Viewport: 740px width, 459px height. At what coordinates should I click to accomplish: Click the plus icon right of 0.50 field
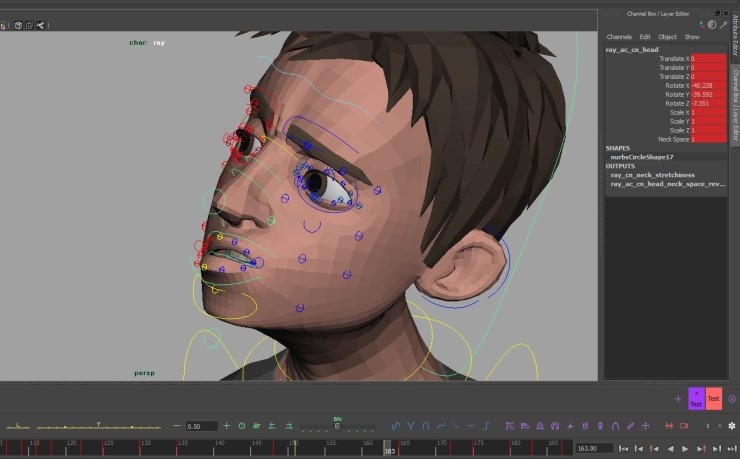point(226,426)
